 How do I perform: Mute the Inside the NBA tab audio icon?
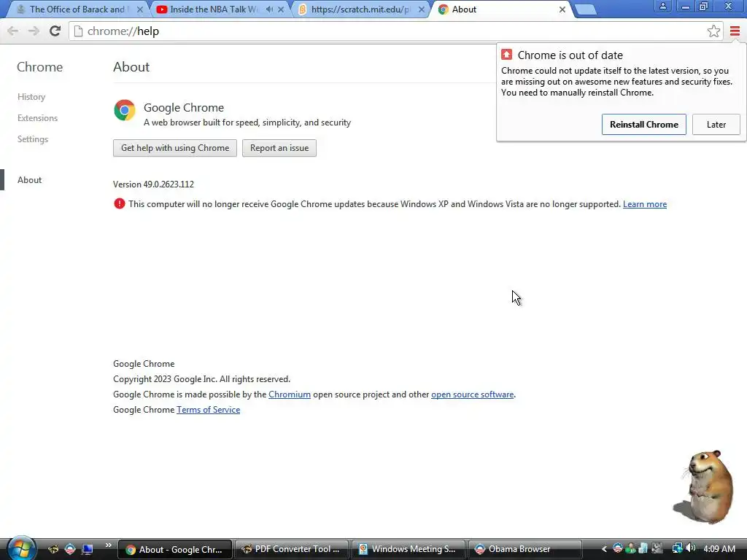[269, 9]
